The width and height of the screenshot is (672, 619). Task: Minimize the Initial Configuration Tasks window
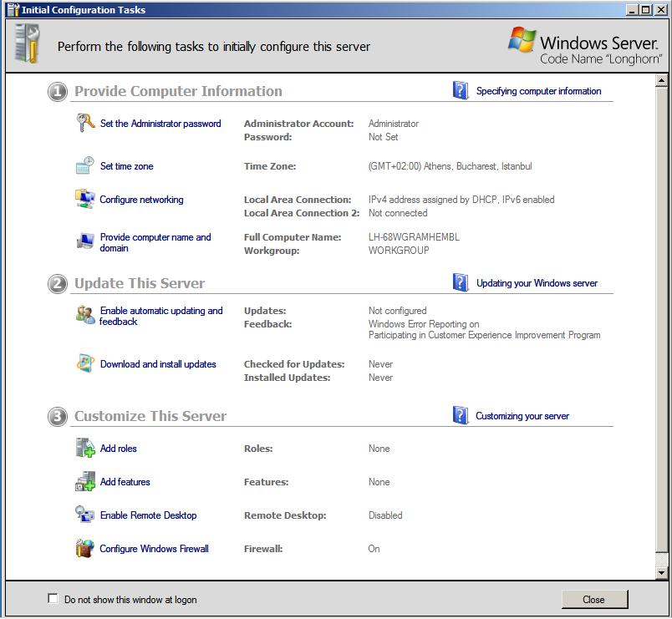(x=631, y=10)
